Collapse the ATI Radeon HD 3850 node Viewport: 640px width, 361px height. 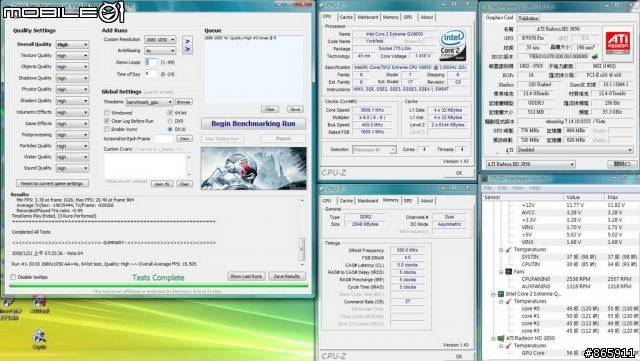coord(493,339)
